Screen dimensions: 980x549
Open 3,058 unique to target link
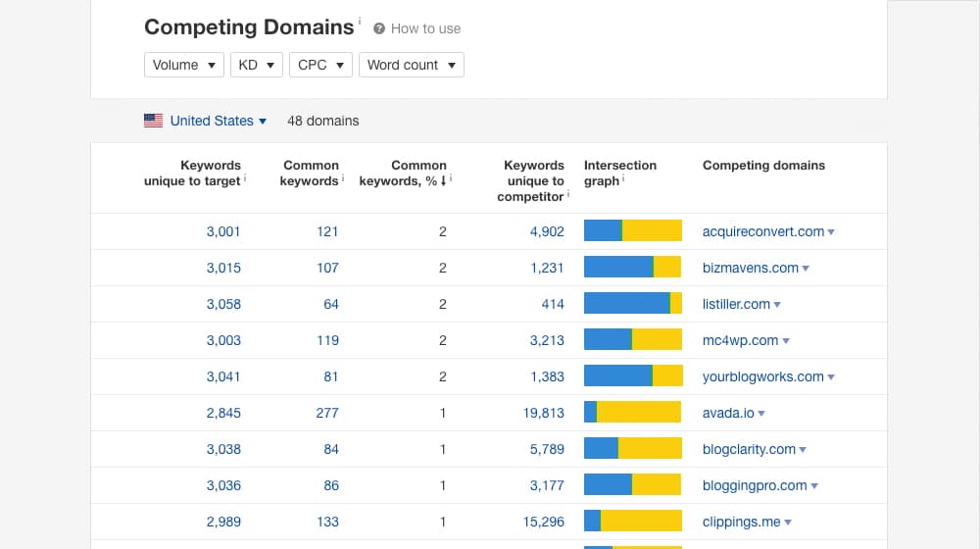pos(223,304)
